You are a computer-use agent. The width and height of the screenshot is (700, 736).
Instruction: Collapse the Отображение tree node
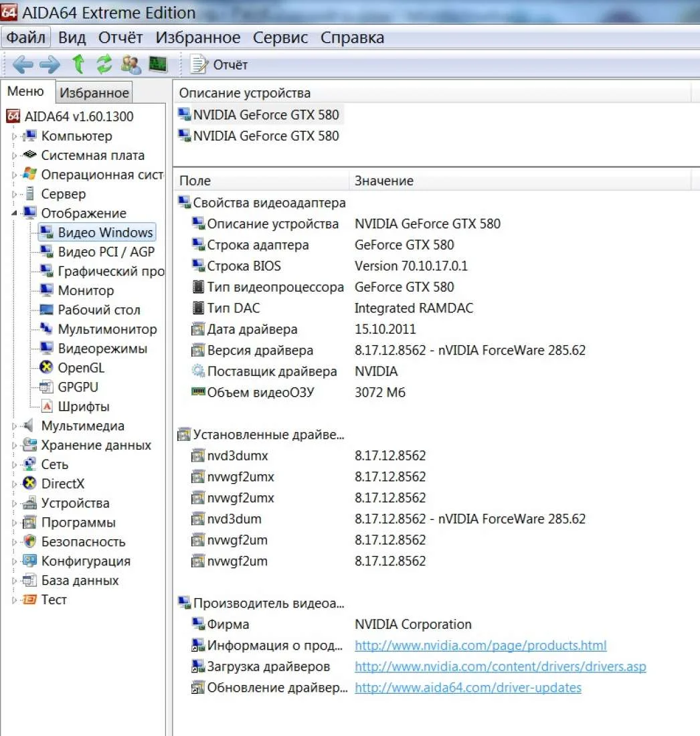point(15,213)
